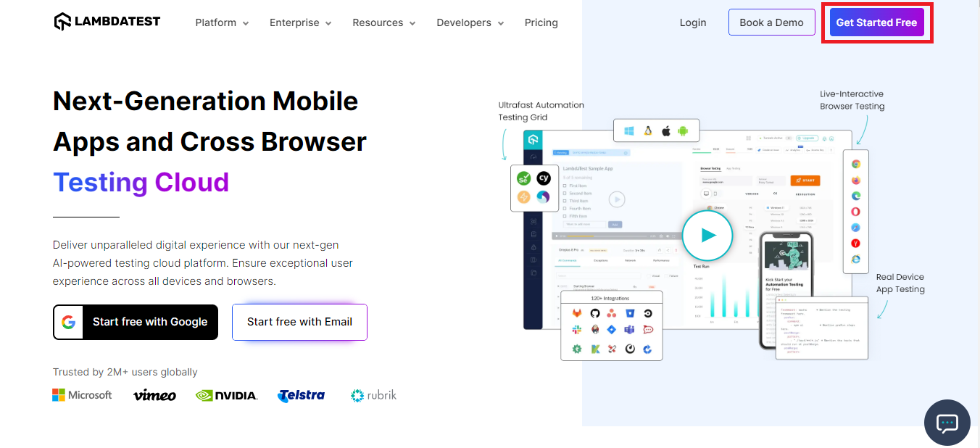The image size is (980, 448).
Task: Click orange START button in dashboard preview
Action: 805,181
